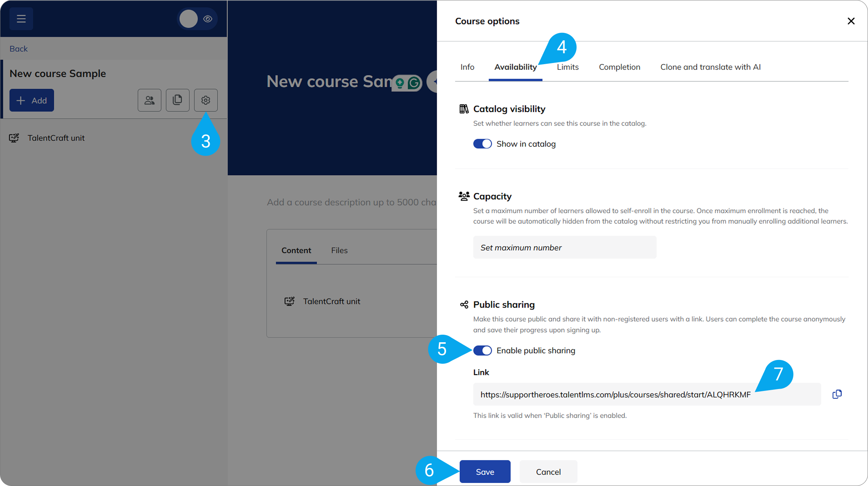Toggle the learner view eye switch
The image size is (868, 486).
coord(197,19)
